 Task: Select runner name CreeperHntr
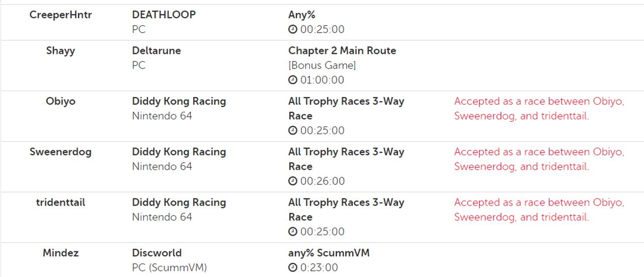pyautogui.click(x=61, y=15)
